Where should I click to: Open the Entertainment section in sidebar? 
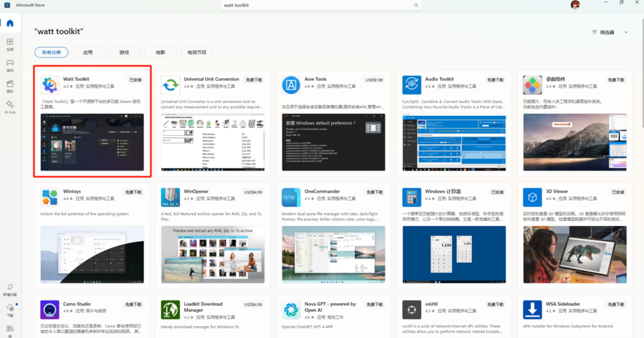point(10,86)
